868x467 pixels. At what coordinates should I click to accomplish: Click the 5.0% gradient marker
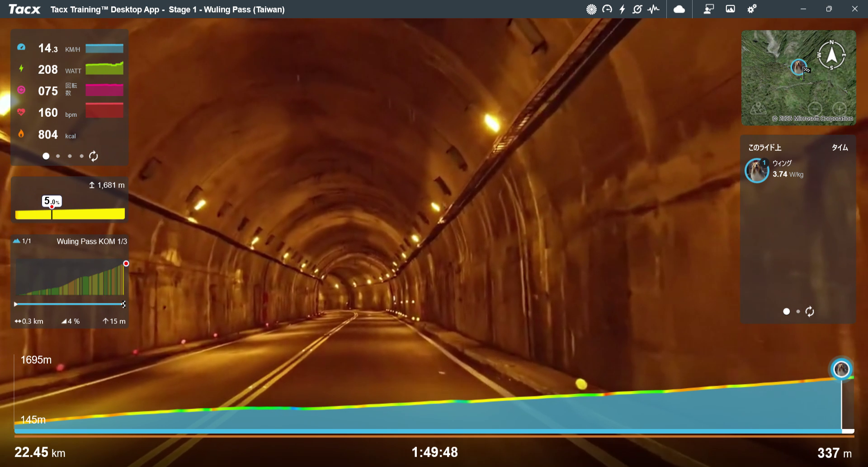(x=52, y=201)
